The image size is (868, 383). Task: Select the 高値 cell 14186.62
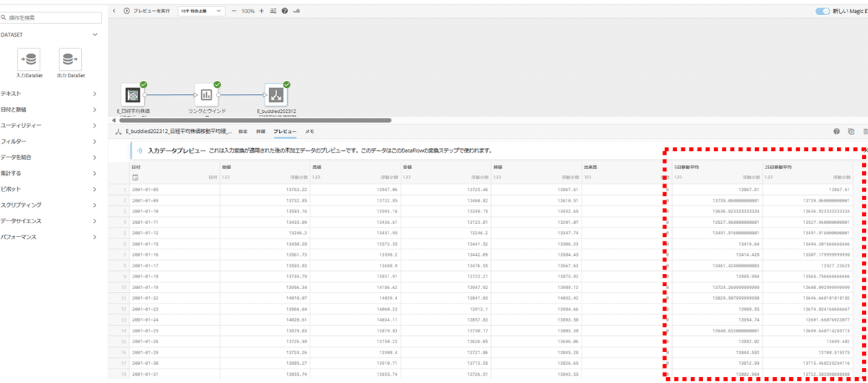click(355, 287)
